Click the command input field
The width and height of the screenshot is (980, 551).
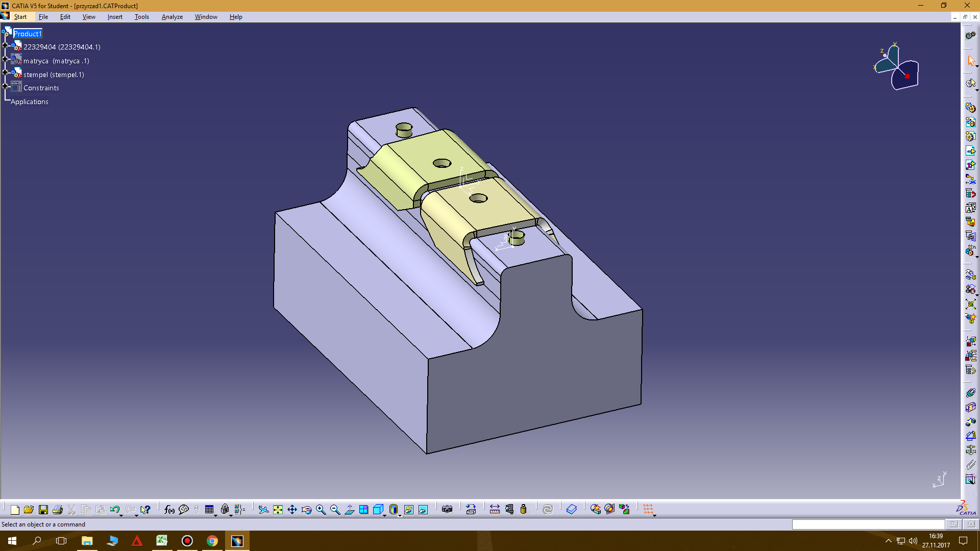pos(868,524)
